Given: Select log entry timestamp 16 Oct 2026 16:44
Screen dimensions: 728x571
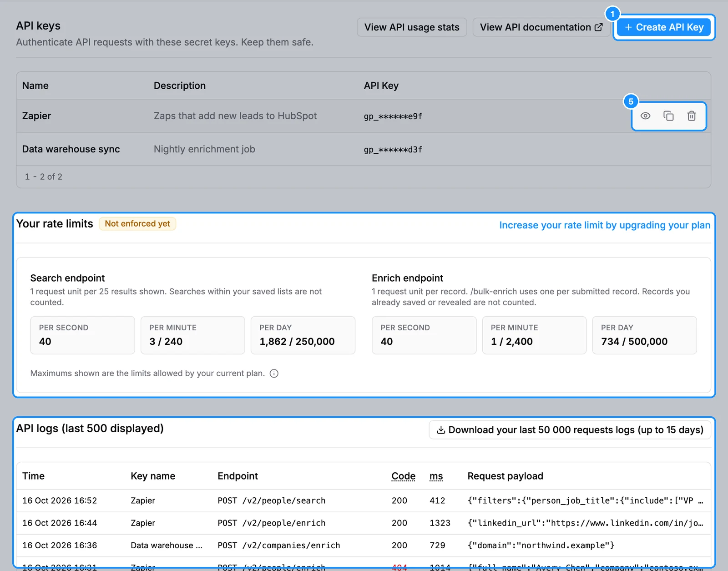Looking at the screenshot, I should coord(60,523).
